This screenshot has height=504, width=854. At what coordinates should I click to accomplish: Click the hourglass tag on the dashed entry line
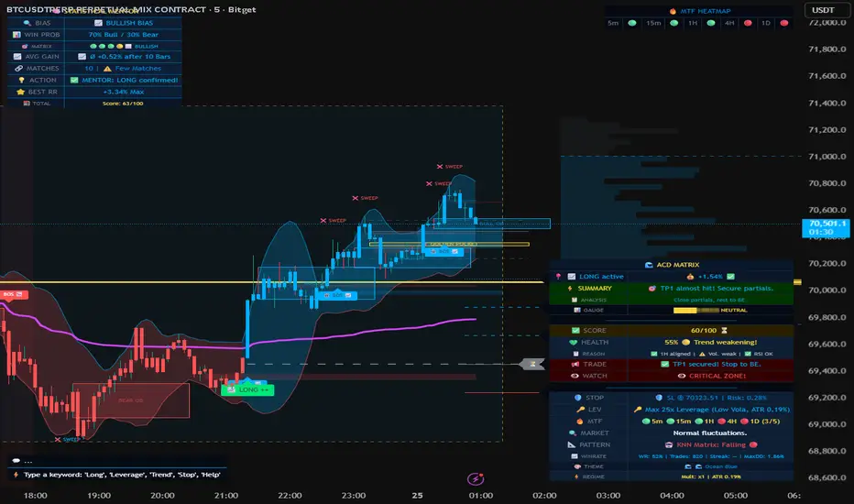(532, 364)
